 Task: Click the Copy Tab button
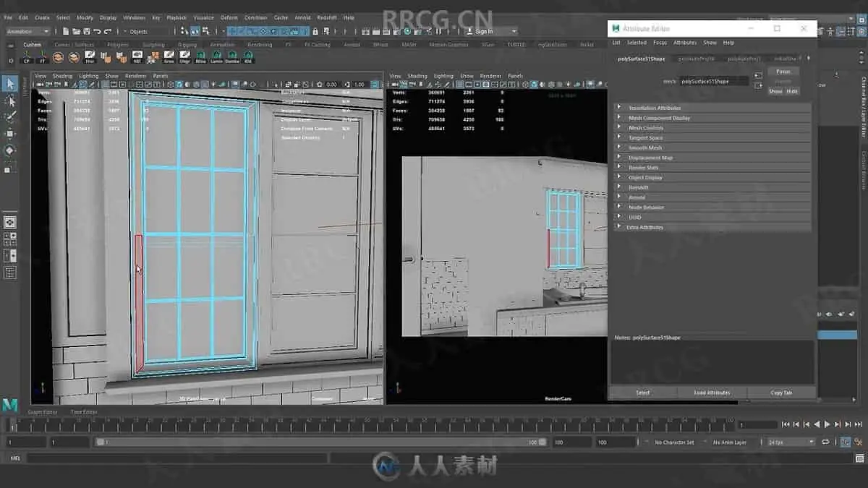coord(781,393)
